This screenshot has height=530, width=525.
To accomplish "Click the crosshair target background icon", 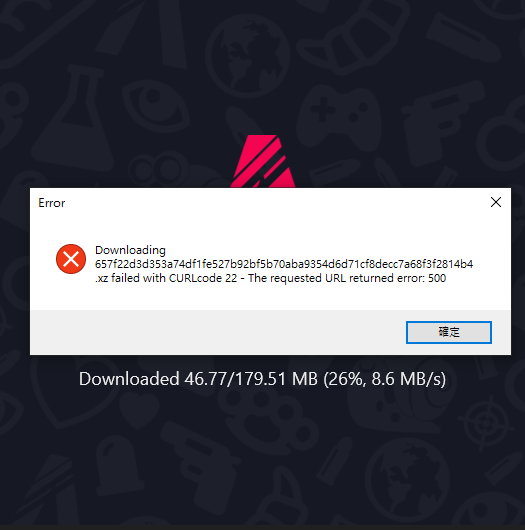I will (x=485, y=423).
